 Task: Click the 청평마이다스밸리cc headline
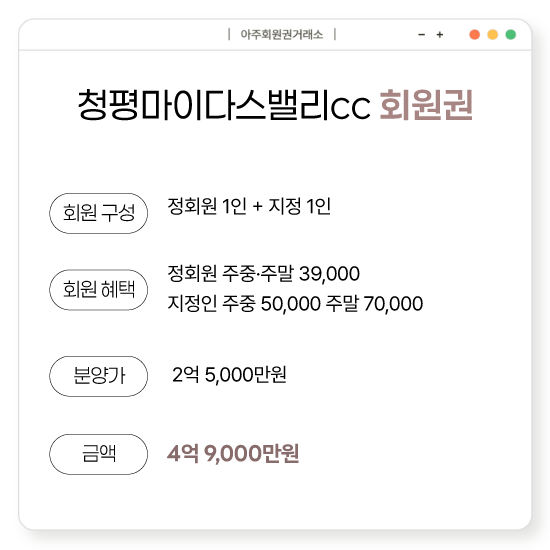point(224,105)
